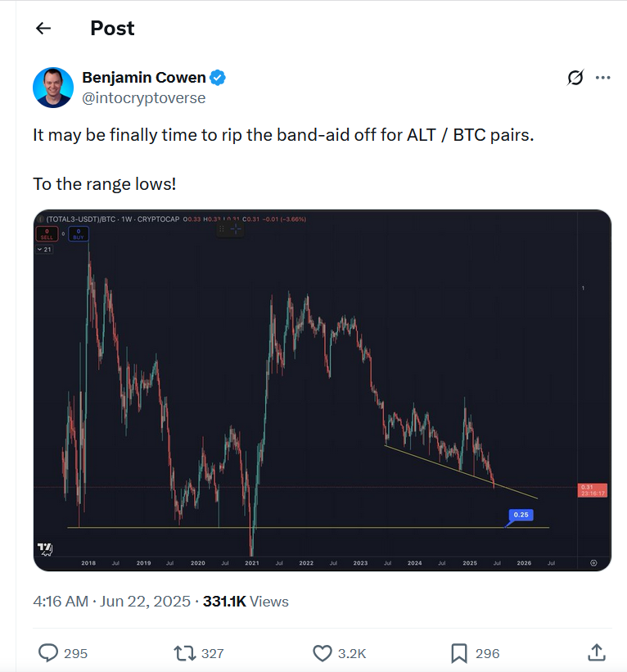Click the 0.25 price label on chart
Screen dimensions: 627x672
click(521, 515)
